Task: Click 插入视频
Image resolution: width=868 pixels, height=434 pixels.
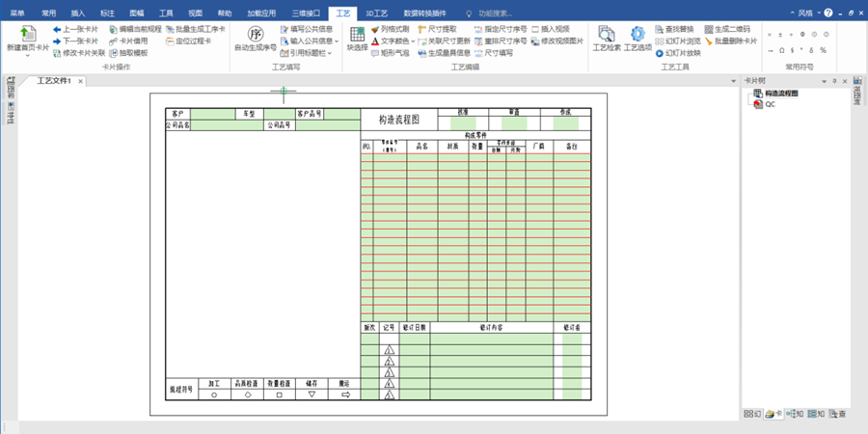Action: pyautogui.click(x=551, y=29)
